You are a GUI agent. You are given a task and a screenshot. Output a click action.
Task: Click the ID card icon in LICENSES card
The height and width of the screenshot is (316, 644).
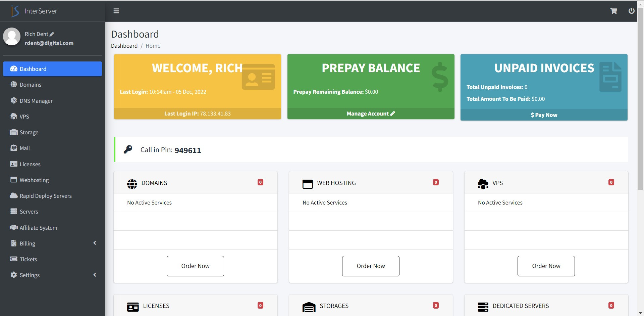tap(133, 307)
